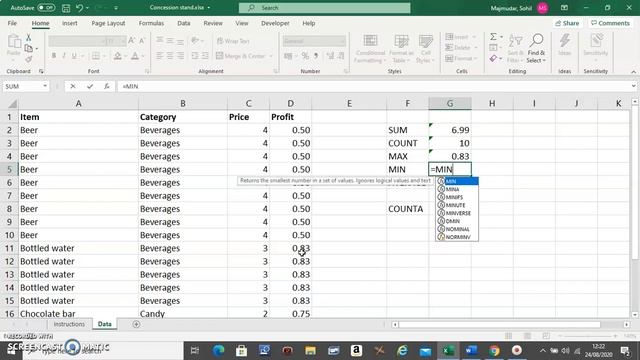Click the Cancel X formula button

[73, 86]
